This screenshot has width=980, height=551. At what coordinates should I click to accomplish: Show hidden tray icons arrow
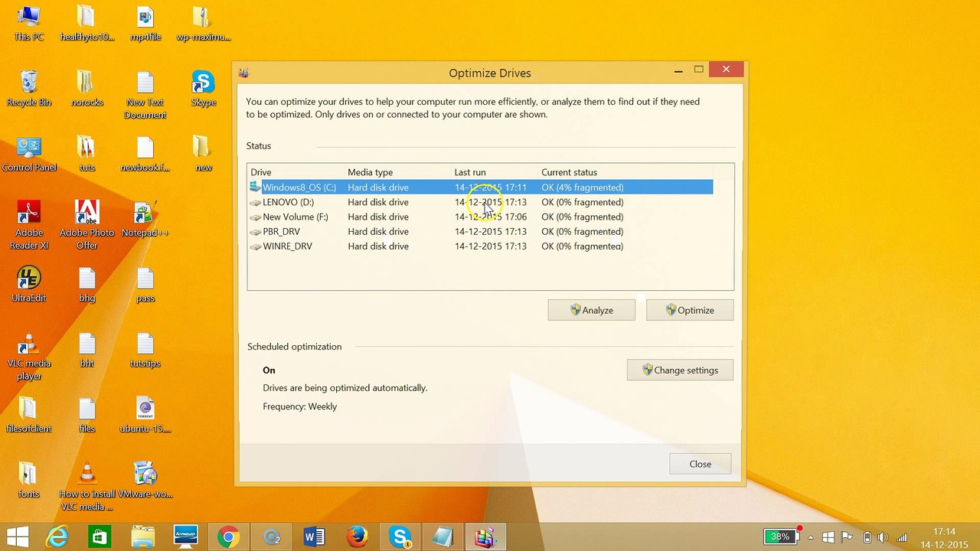(811, 537)
